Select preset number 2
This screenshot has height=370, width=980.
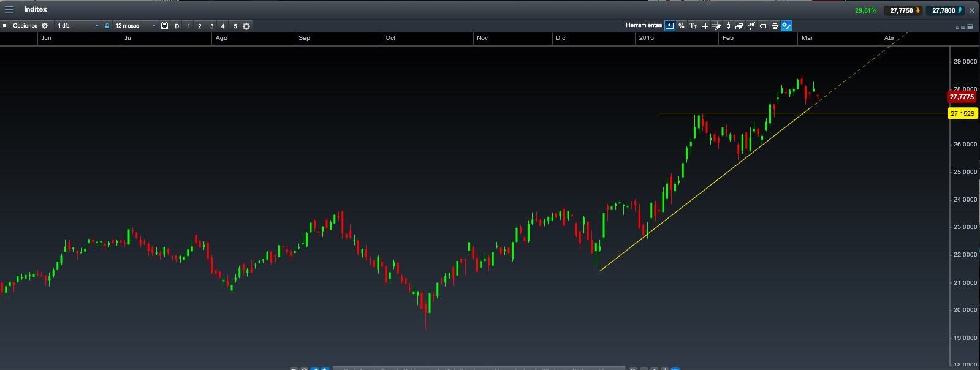click(200, 26)
